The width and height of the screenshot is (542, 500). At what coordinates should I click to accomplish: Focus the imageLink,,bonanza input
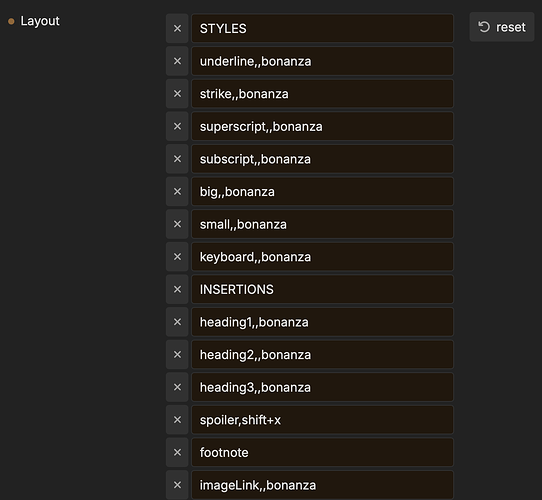click(323, 485)
